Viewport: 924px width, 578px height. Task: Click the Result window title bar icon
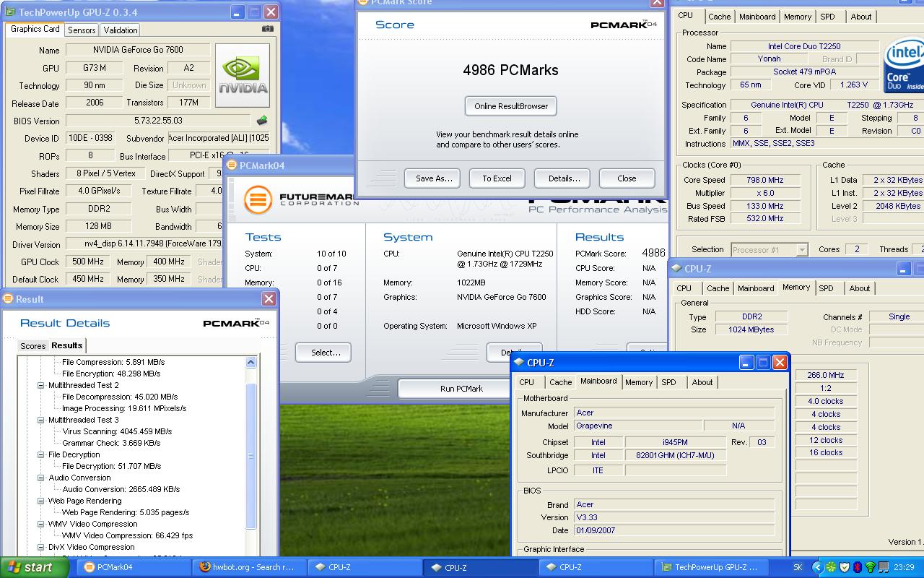pos(8,298)
